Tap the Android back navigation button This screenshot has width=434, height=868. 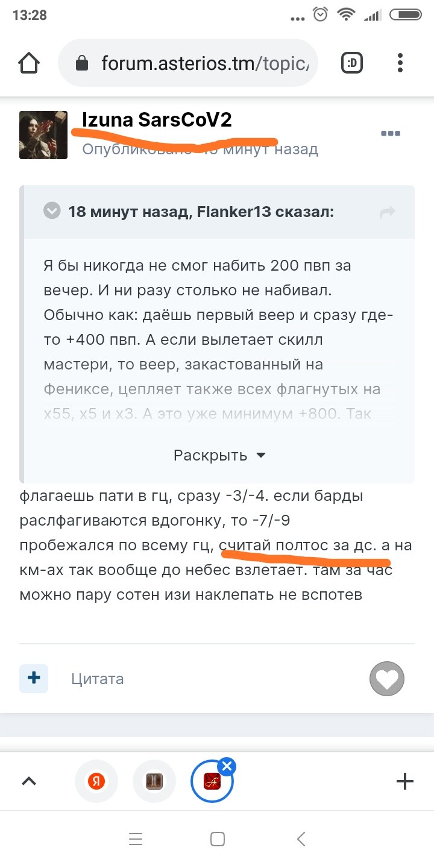pyautogui.click(x=301, y=839)
